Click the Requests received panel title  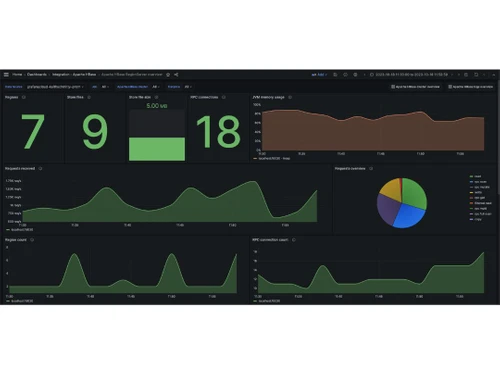20,169
